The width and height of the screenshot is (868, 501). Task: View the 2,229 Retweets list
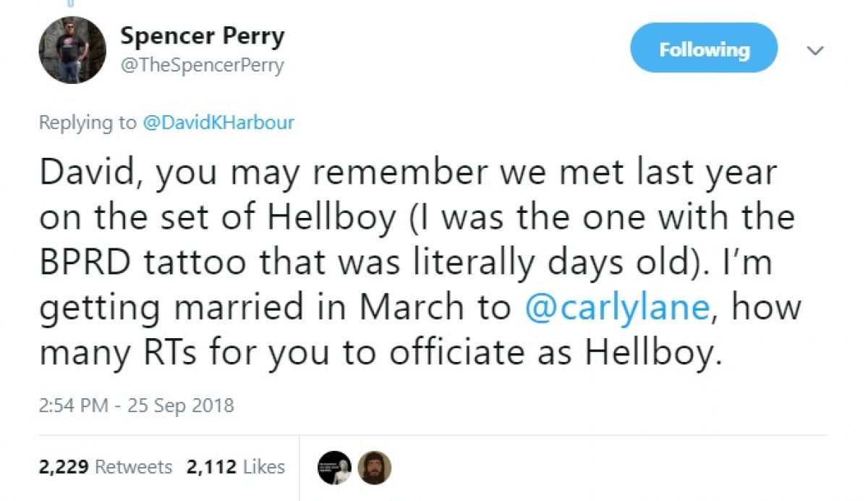click(x=105, y=467)
